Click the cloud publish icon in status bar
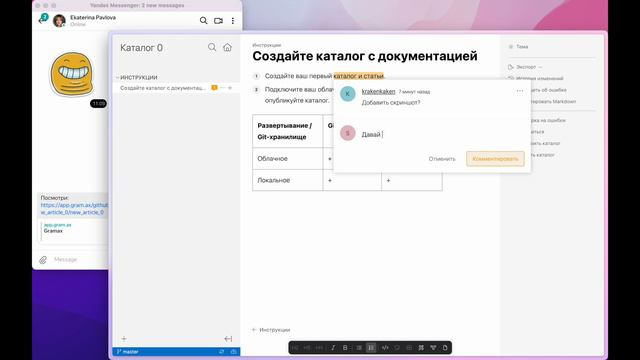Screen dimensions: 640x360 coord(233,351)
